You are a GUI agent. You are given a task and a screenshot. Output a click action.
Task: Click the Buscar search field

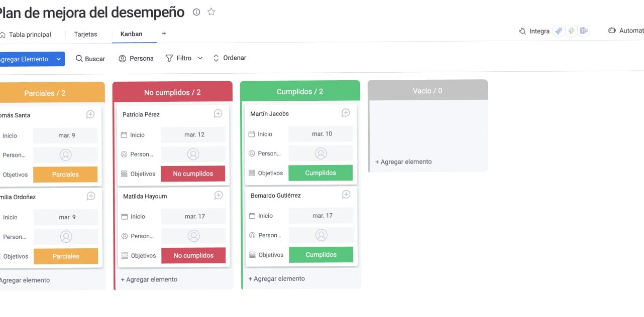[x=90, y=59]
